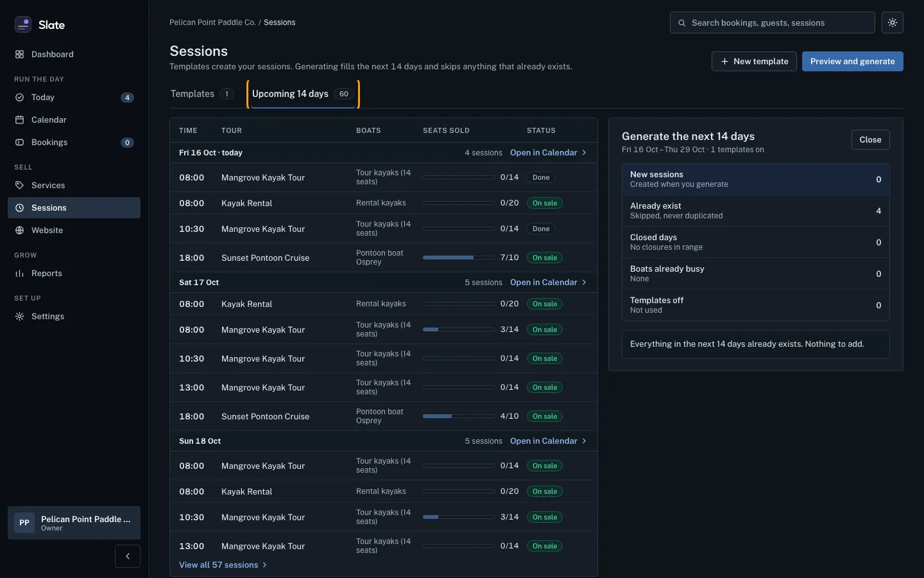
Task: Click Preview and generate button
Action: point(852,62)
